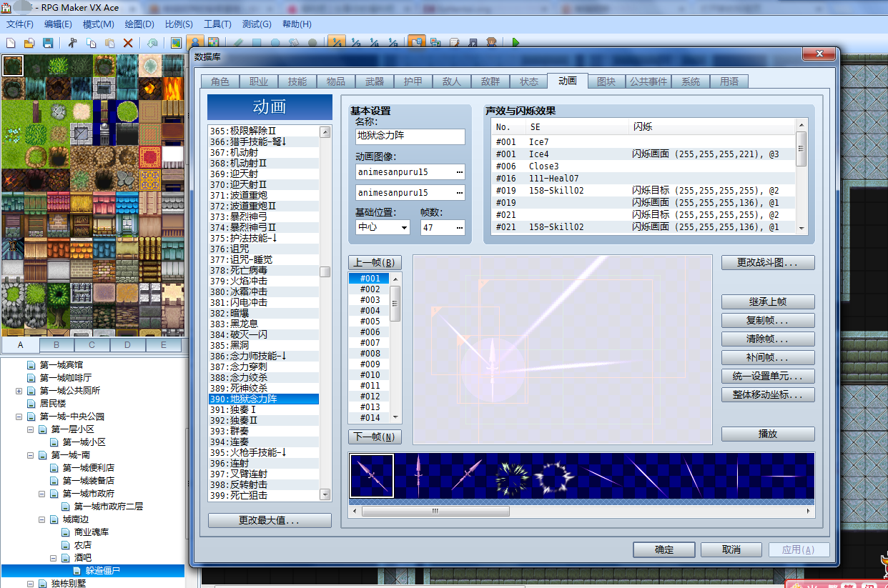Collapse the 第一城-中央公园 tree node

(x=19, y=417)
